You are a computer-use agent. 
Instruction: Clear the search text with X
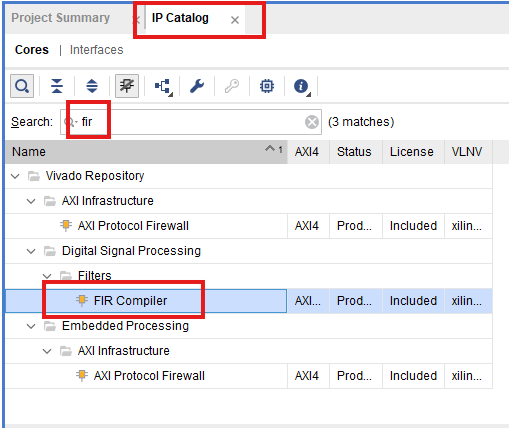pyautogui.click(x=312, y=122)
